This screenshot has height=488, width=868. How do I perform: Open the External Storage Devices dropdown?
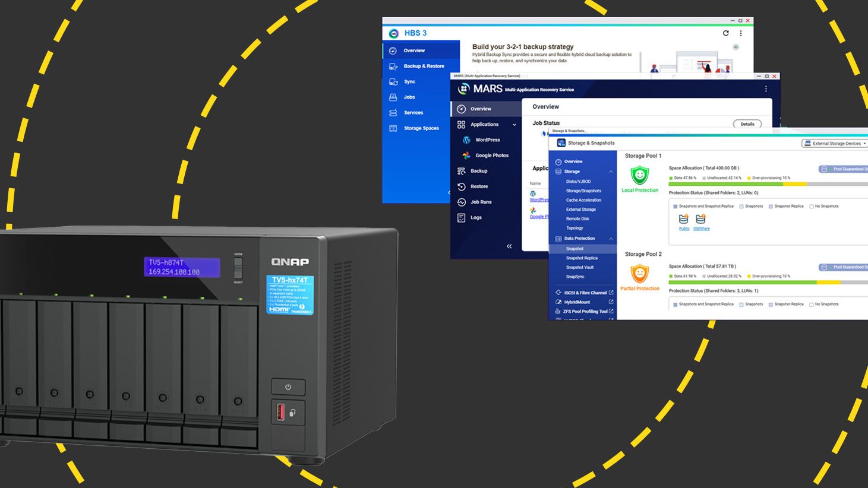[x=835, y=143]
